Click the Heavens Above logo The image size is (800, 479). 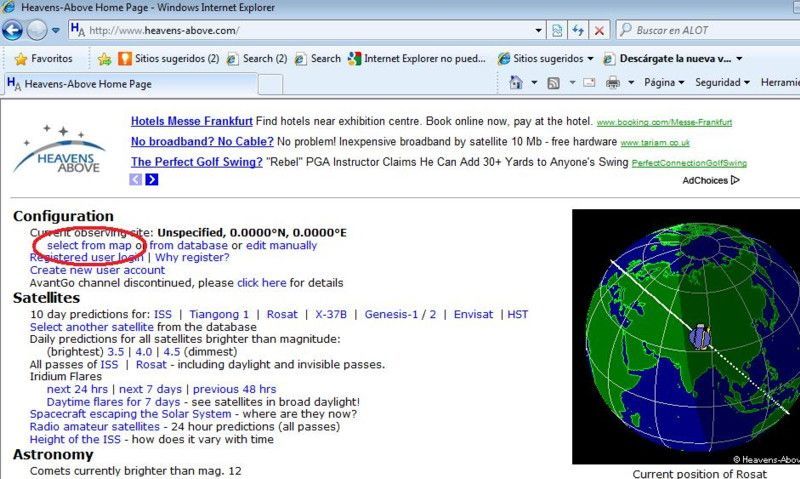(x=59, y=148)
